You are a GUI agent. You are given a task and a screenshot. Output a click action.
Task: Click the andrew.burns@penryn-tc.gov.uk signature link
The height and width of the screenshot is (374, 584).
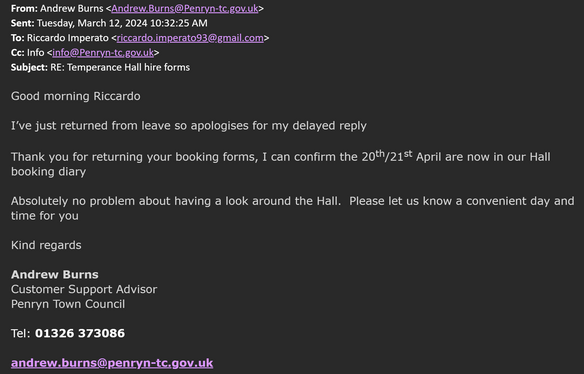point(112,363)
